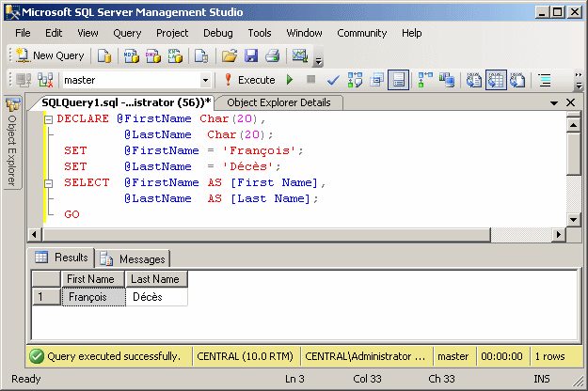
Task: Toggle Include Client Statistics
Action: point(447,80)
